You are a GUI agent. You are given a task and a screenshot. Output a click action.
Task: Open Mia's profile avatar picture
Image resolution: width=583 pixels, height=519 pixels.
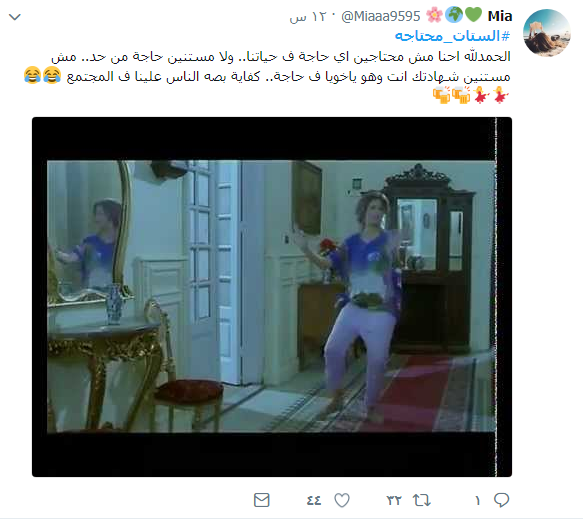[x=547, y=33]
